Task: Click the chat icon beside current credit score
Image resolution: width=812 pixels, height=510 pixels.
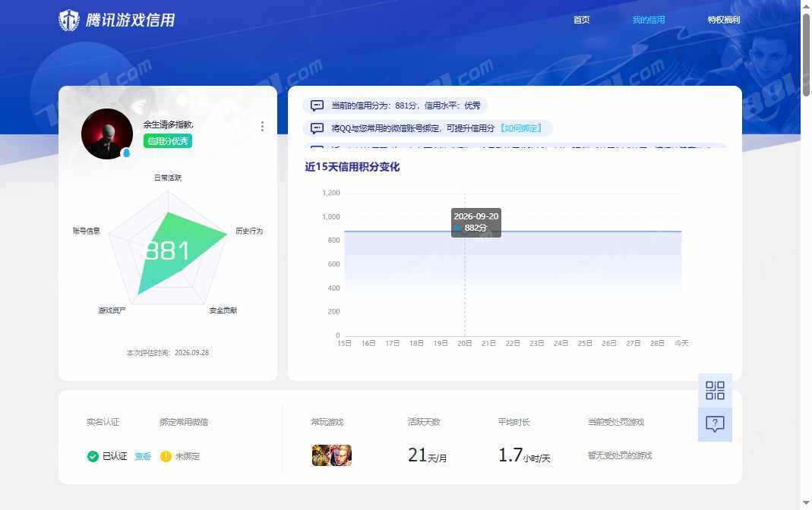Action: [x=317, y=105]
